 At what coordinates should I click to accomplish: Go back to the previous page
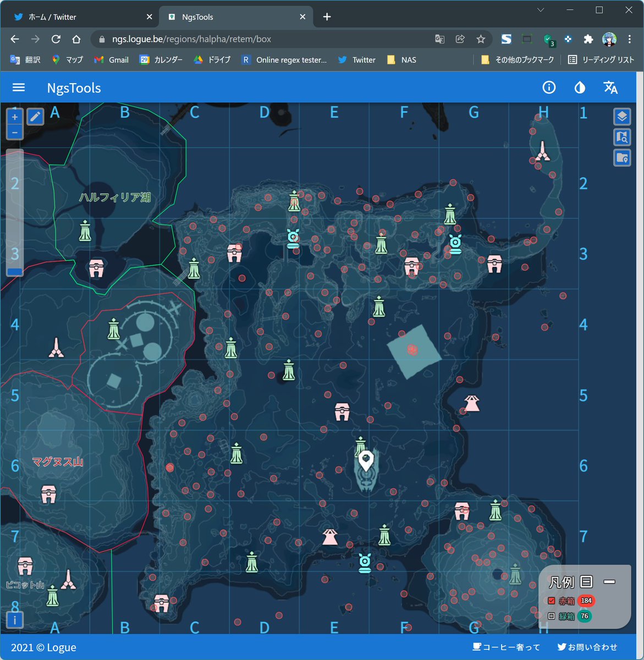(15, 39)
